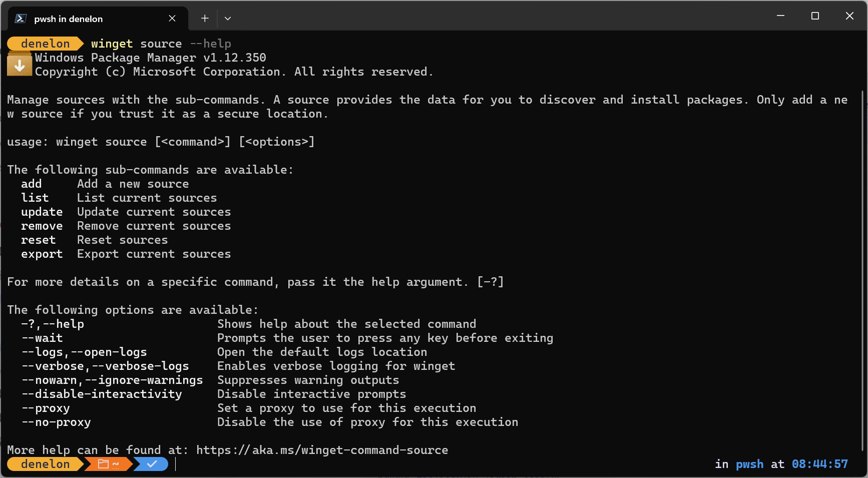Viewport: 868px width, 478px height.
Task: Click the winget package download icon
Action: [20, 64]
